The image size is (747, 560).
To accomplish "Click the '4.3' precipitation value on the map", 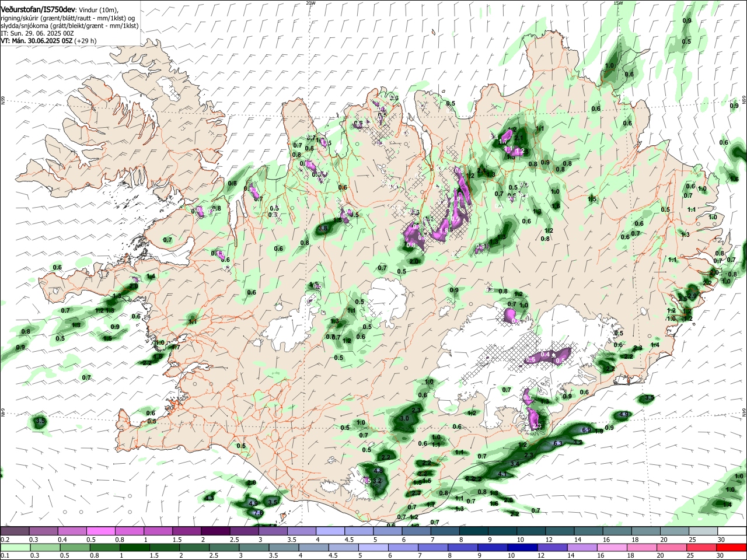I will click(x=210, y=498).
